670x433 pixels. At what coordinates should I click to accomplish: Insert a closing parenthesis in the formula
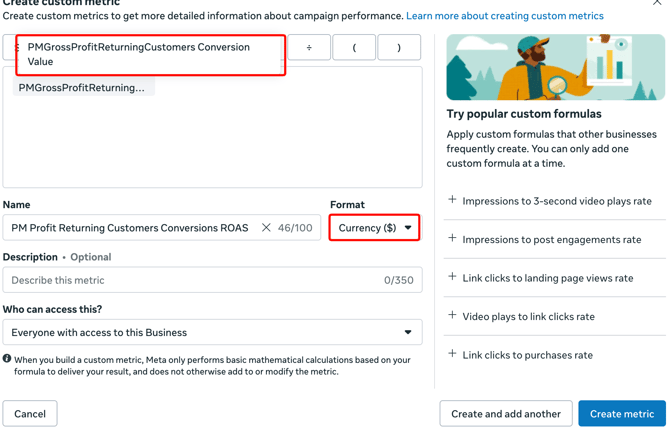click(399, 47)
